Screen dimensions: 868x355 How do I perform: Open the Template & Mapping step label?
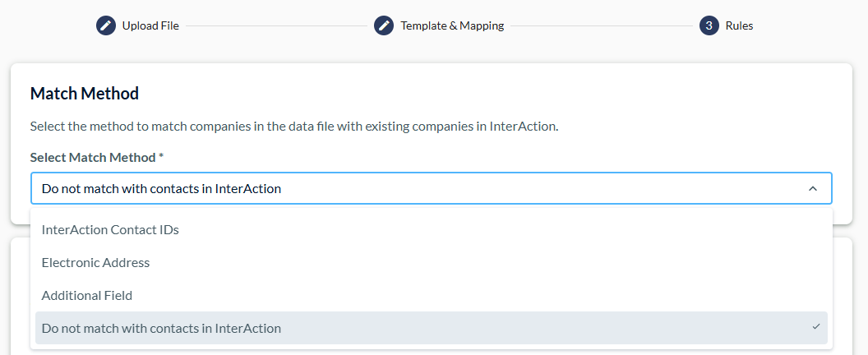coord(452,25)
